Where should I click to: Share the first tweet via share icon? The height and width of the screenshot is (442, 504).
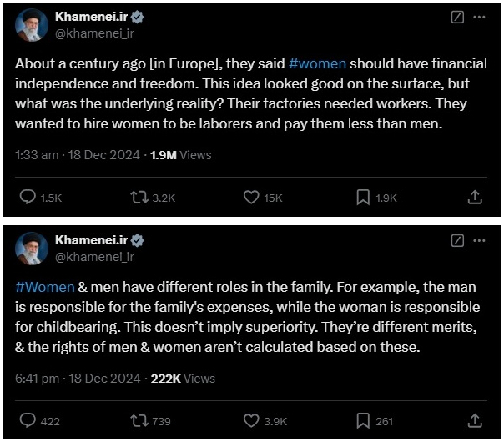point(475,198)
